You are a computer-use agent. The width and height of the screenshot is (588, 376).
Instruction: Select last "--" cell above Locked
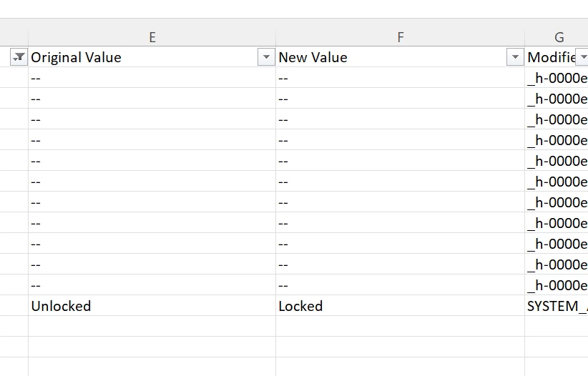(x=400, y=285)
